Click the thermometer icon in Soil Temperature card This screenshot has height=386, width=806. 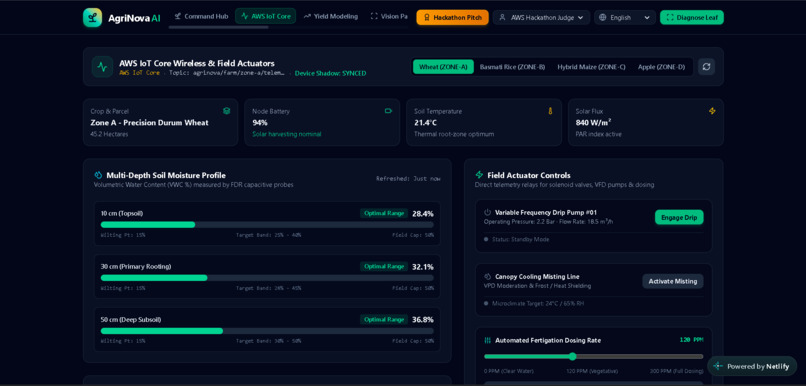pyautogui.click(x=550, y=111)
